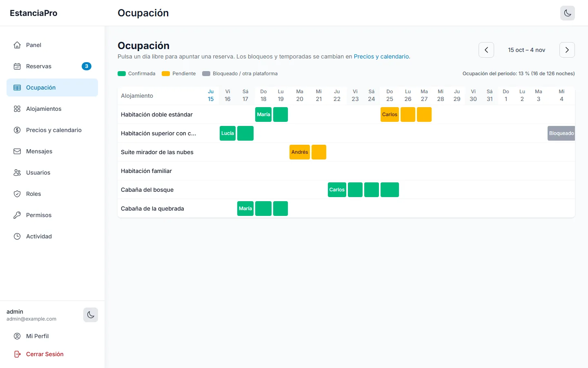Click the green Confirmada legend swatch

tap(122, 74)
